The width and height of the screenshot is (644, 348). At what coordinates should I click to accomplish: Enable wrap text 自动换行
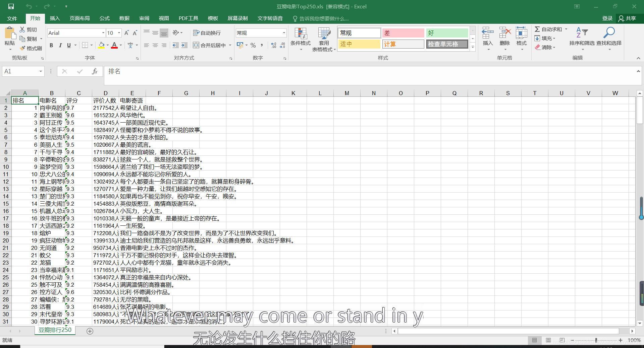tap(207, 33)
